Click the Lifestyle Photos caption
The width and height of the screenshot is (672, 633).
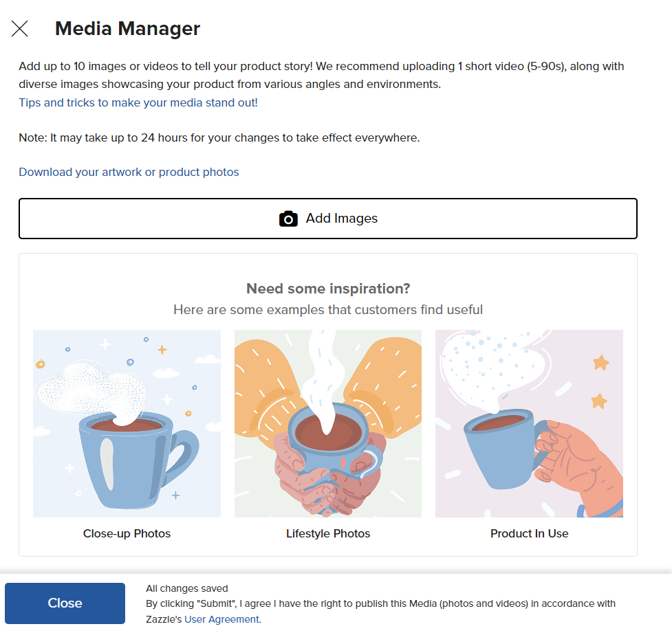(x=328, y=533)
